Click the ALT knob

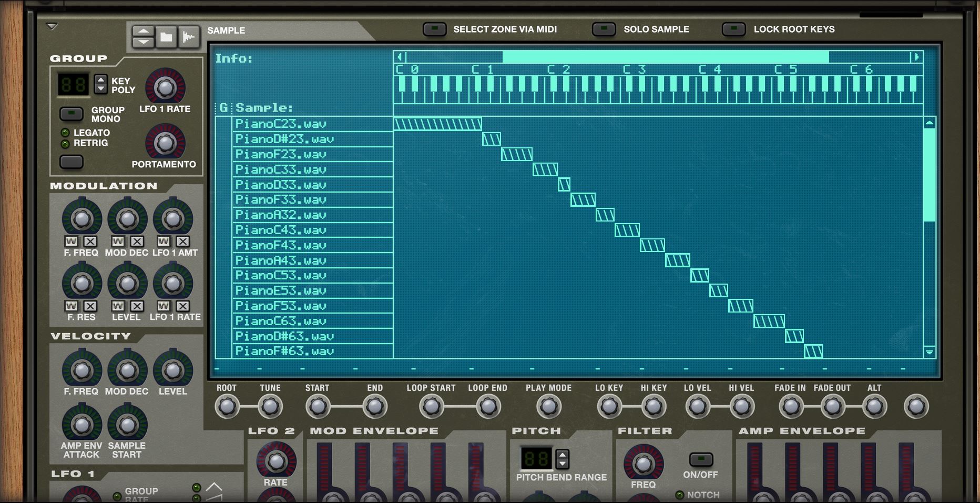coord(874,406)
